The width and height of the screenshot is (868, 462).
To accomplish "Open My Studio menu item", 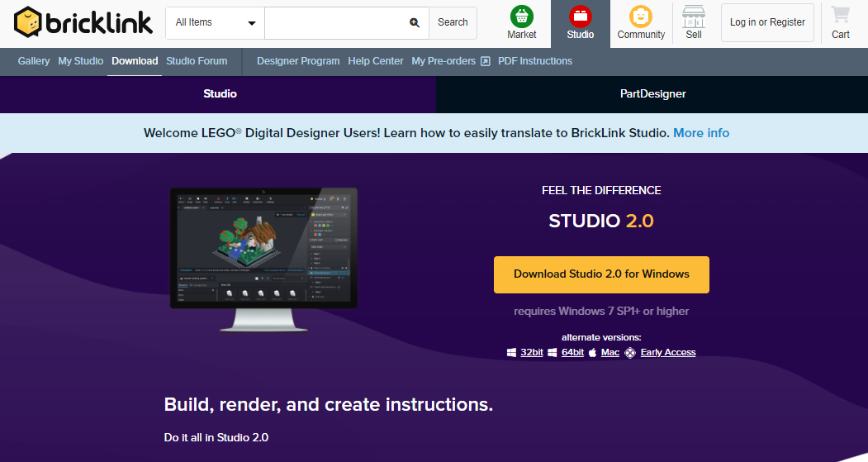I will [x=81, y=61].
